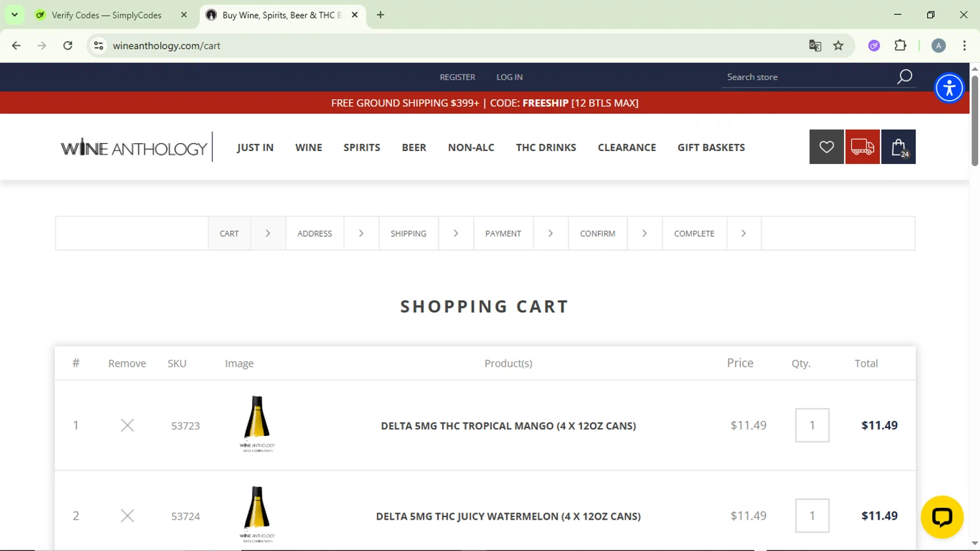Open the Delta Juicy Watermelon product link
The width and height of the screenshot is (980, 551).
[x=508, y=516]
